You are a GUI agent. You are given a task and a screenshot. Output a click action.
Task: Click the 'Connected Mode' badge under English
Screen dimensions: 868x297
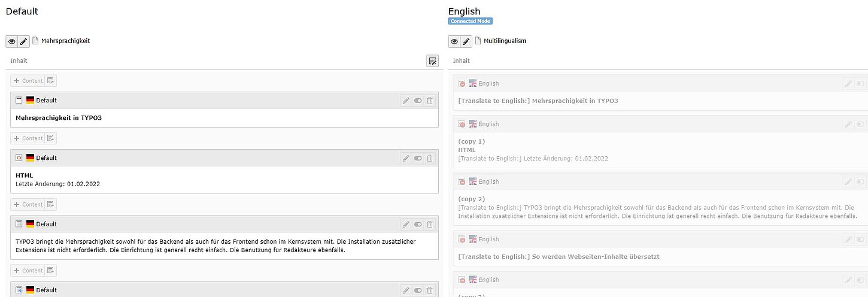[x=470, y=21]
